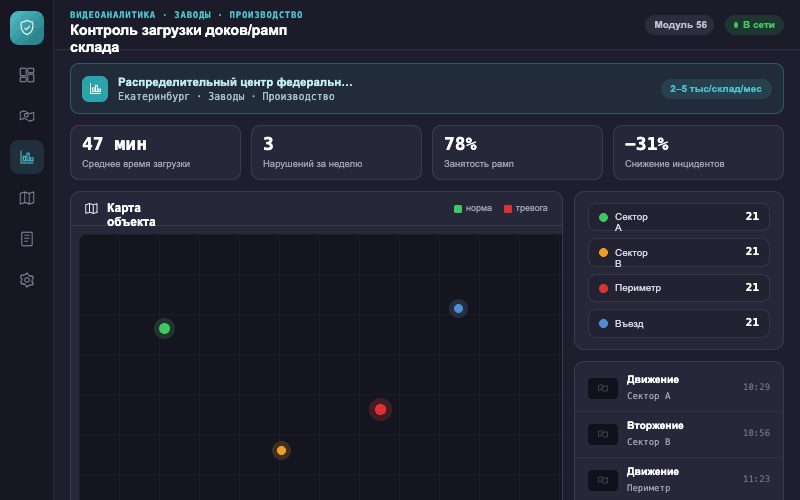
Task: Open the Движение Периметр event at 11:23
Action: pos(679,480)
